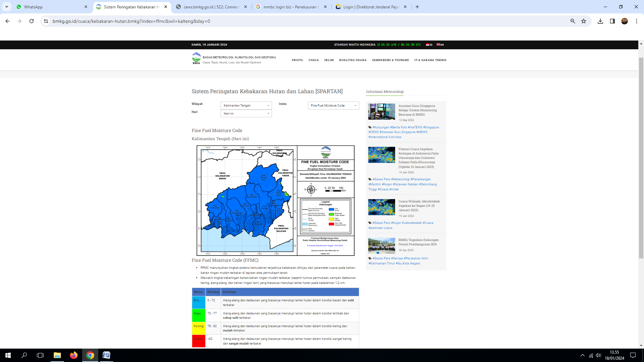Open the KUALITAS UDARA menu
Viewport: 644px width, 362px height.
(x=353, y=60)
